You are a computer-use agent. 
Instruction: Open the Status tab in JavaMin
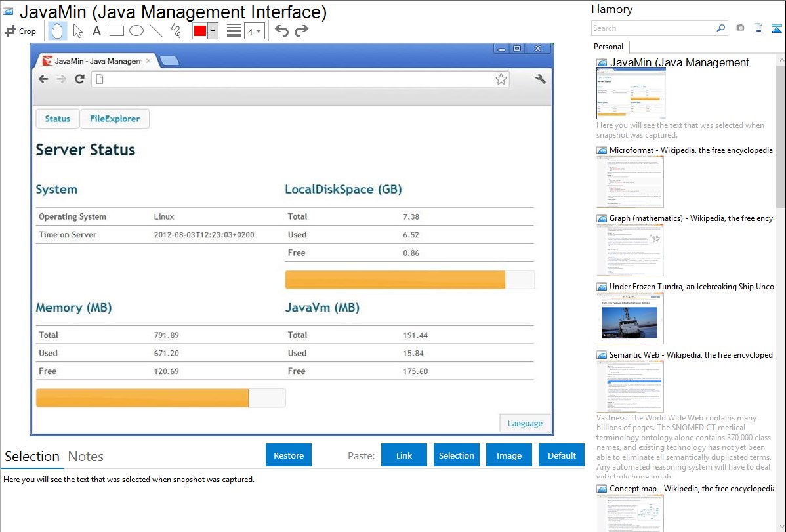click(58, 119)
